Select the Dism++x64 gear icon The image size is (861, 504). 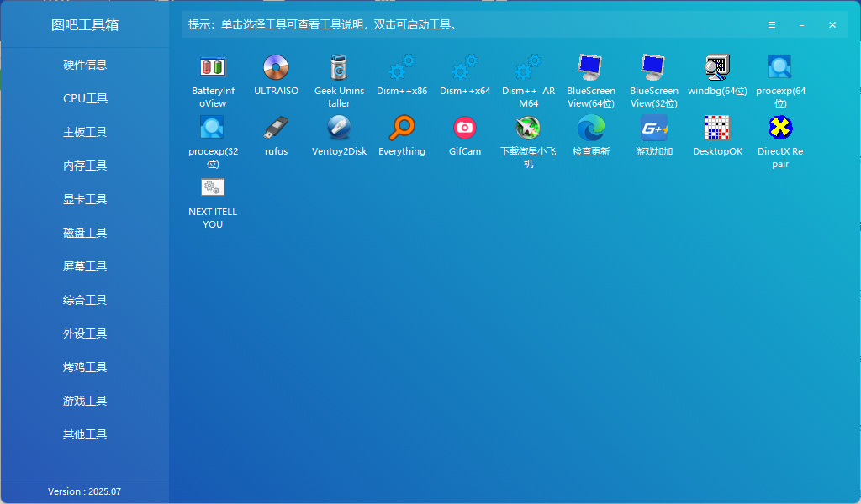(465, 67)
